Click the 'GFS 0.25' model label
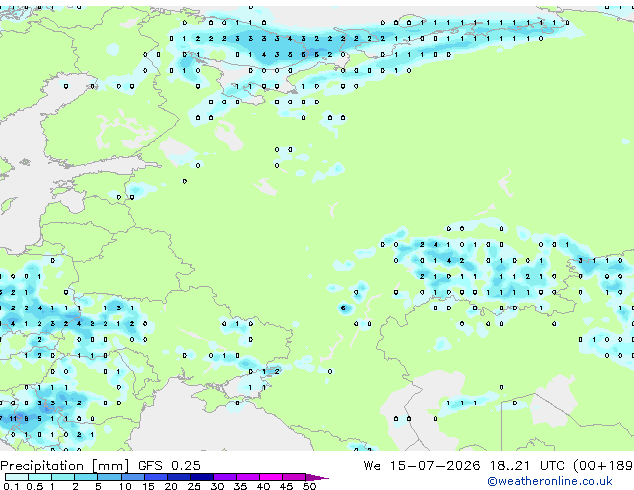This screenshot has height=490, width=634. pyautogui.click(x=169, y=466)
